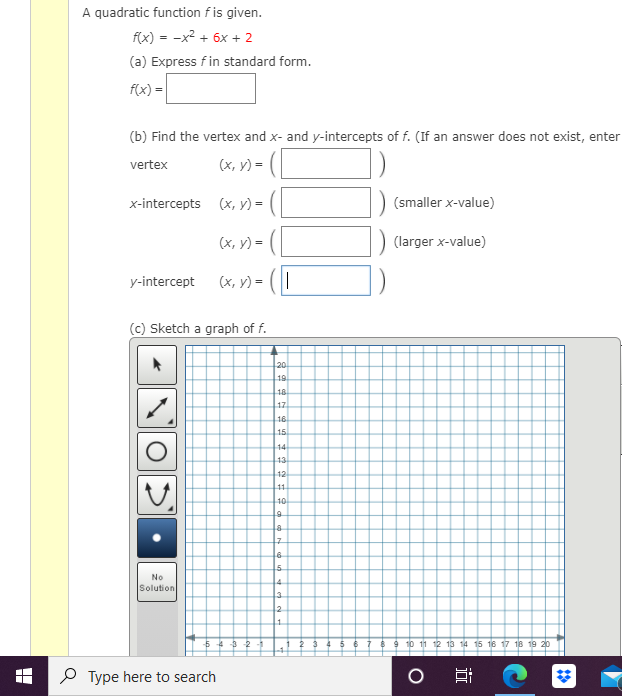Click the vertex answer input box
The image size is (622, 696).
click(326, 163)
